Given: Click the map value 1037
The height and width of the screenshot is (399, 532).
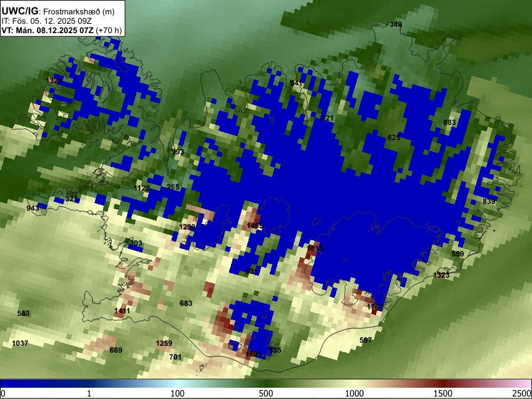Looking at the screenshot, I should point(20,343).
